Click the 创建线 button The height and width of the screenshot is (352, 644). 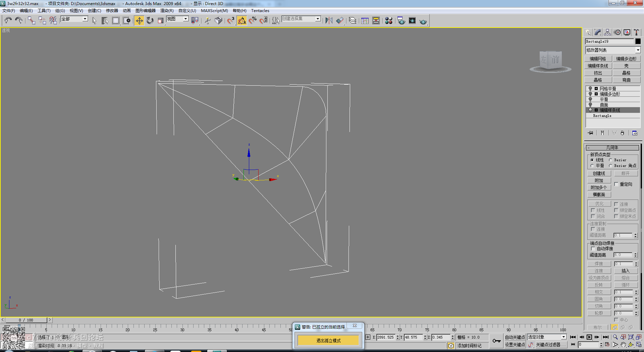click(599, 173)
